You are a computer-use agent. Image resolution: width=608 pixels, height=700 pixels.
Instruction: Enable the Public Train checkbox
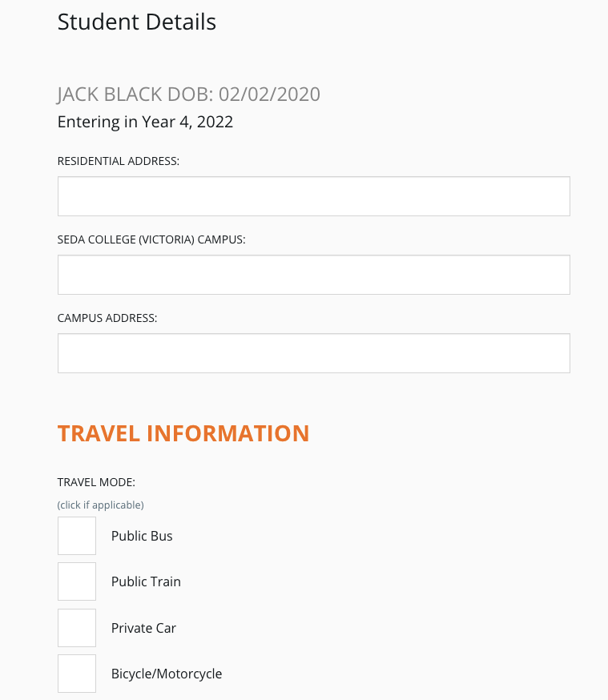point(77,581)
